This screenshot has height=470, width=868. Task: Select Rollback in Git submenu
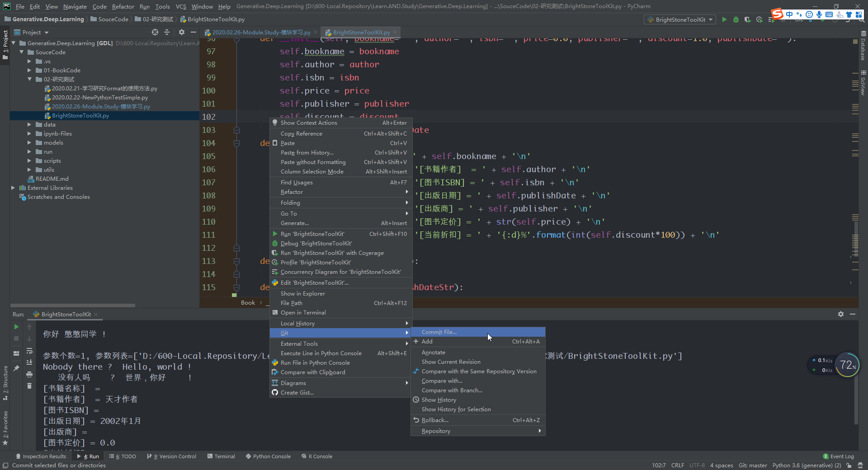[478, 420]
